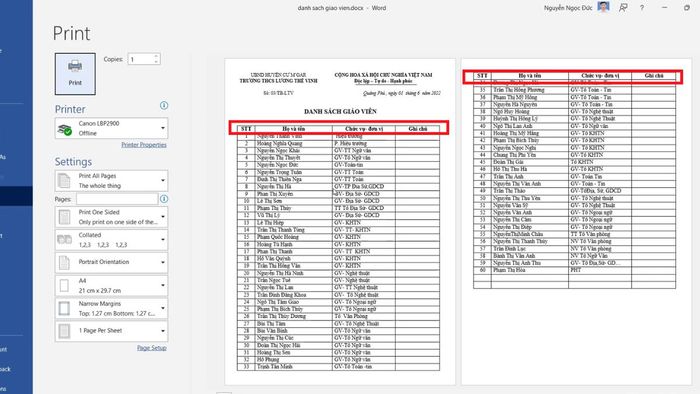Click the Copies number field

click(x=141, y=59)
